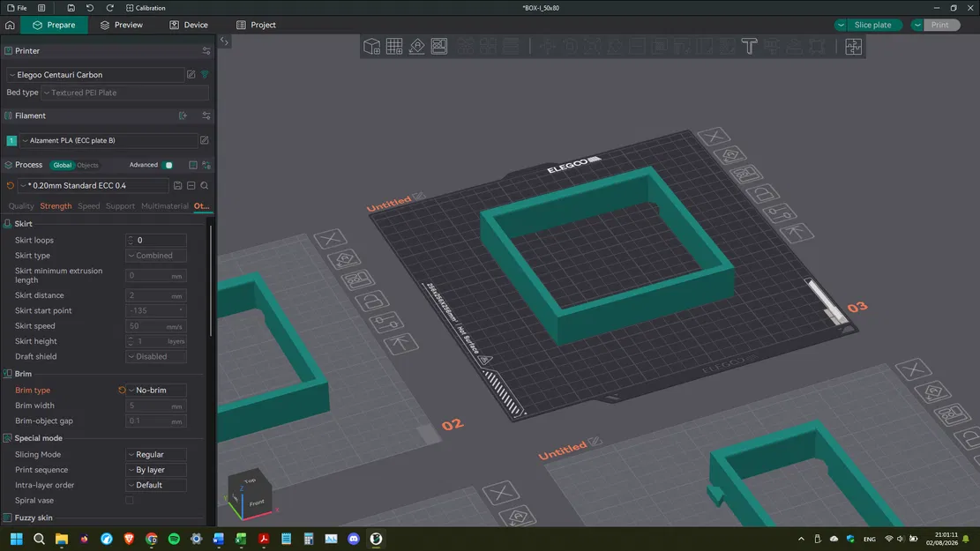980x551 pixels.
Task: Enable the Spiral vase checkbox
Action: [x=130, y=501]
